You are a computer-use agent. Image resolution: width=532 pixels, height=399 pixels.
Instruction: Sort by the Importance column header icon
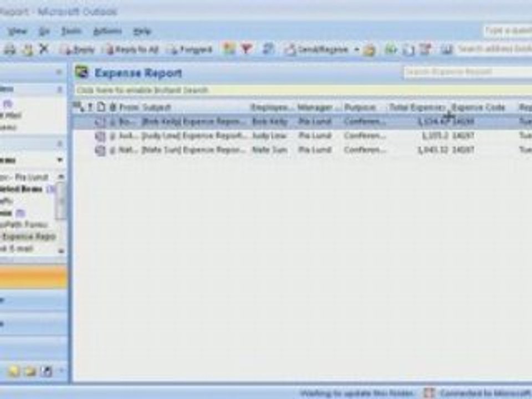click(90, 107)
